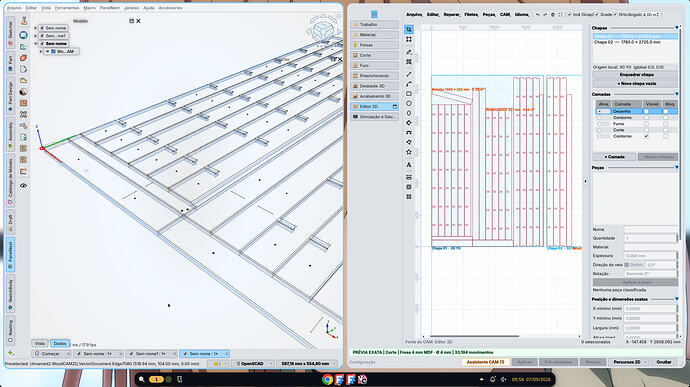Select the rectangle drawing tool
Image resolution: width=690 pixels, height=387 pixels.
click(409, 94)
